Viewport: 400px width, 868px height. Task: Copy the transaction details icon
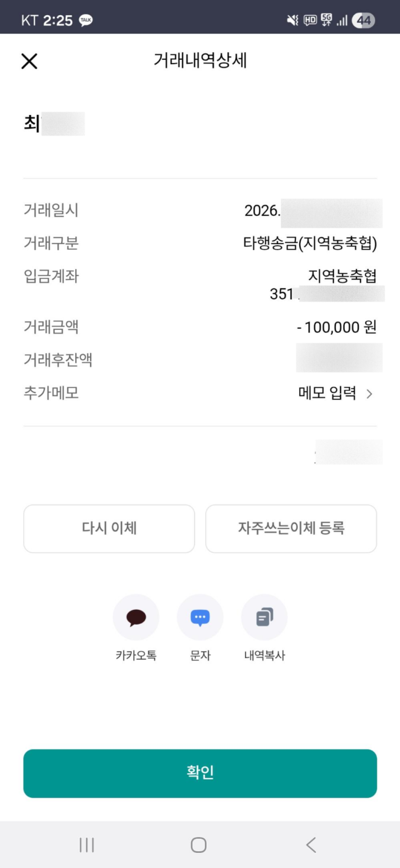264,617
